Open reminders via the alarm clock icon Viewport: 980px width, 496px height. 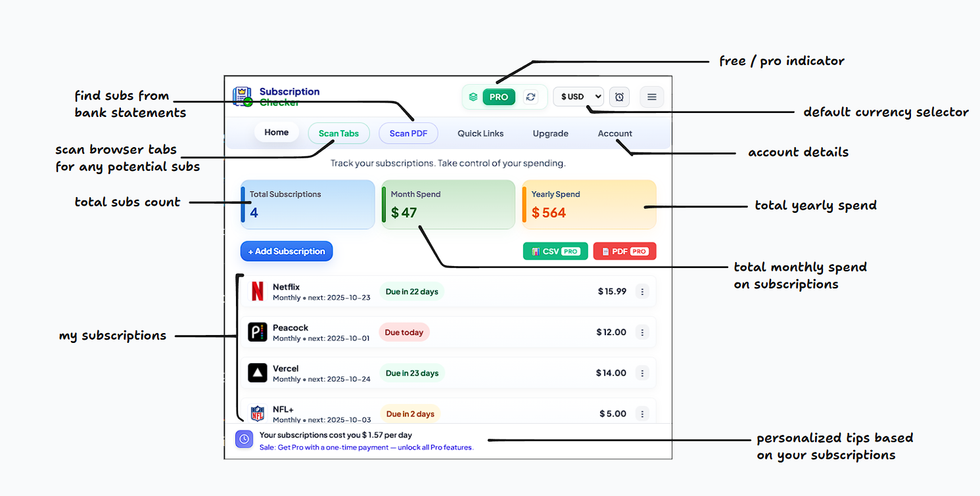pyautogui.click(x=618, y=97)
